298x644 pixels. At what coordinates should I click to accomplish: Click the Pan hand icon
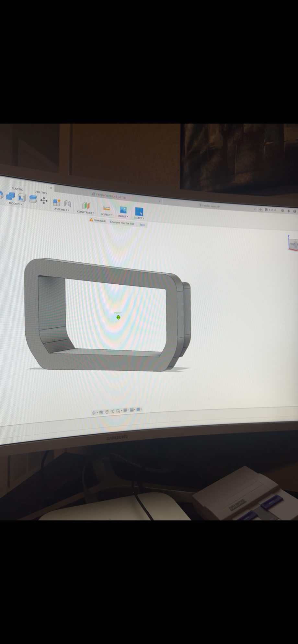click(x=107, y=411)
